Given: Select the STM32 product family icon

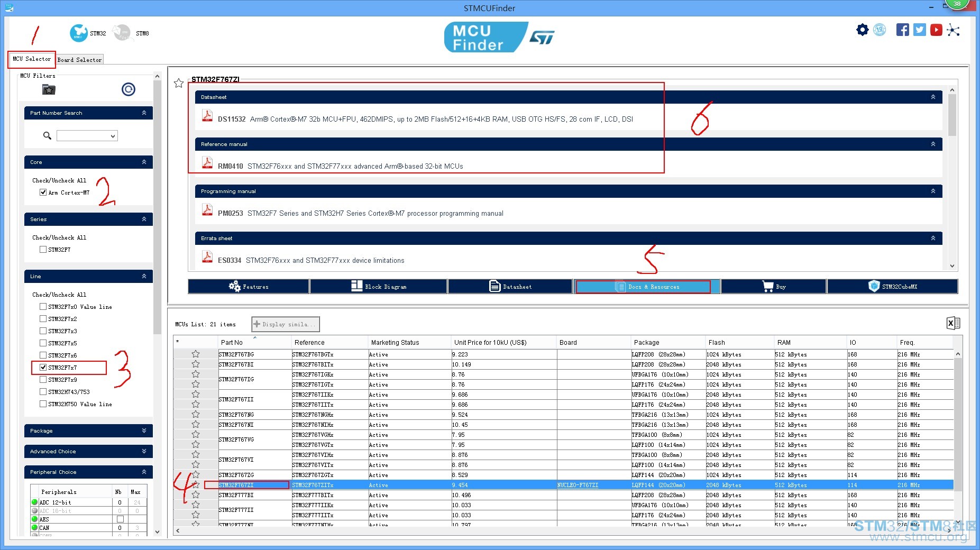Looking at the screenshot, I should coord(79,33).
